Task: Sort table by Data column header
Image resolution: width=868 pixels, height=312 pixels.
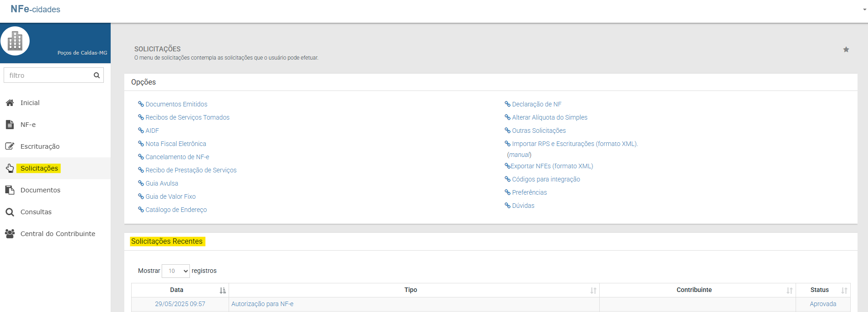Action: tap(180, 290)
